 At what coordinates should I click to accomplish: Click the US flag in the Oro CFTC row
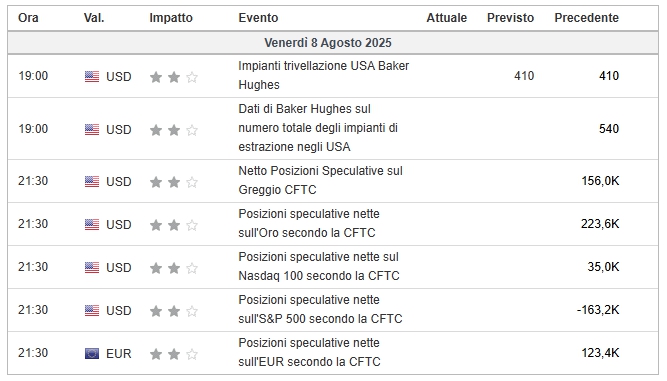[92, 225]
